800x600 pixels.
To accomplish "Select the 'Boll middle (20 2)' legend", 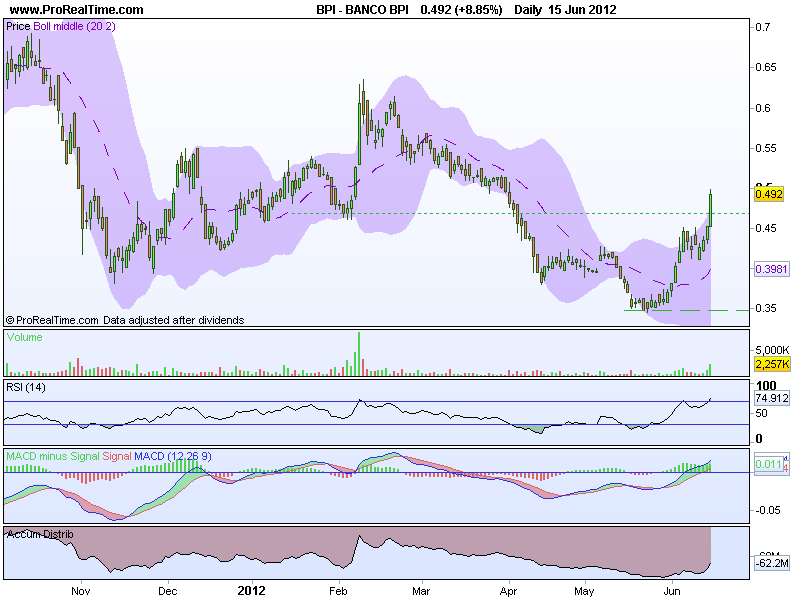I will click(x=74, y=27).
